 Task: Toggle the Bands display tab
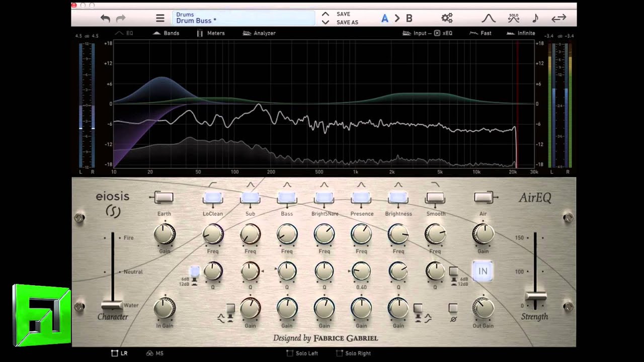coord(166,33)
